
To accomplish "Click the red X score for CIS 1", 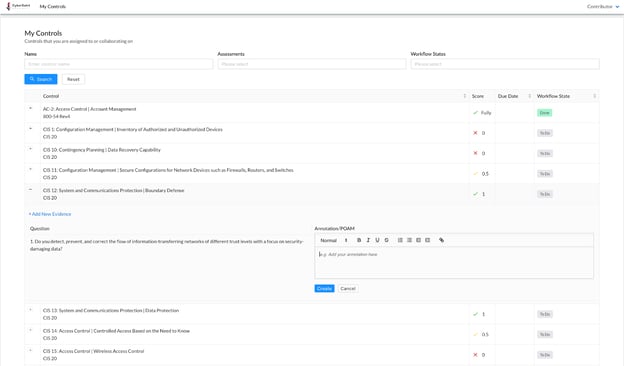I will 475,133.
